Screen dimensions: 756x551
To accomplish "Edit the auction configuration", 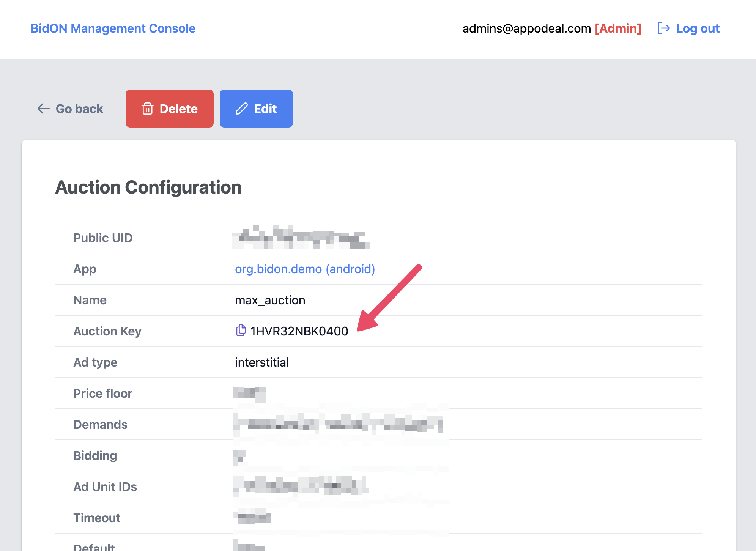I will click(256, 109).
